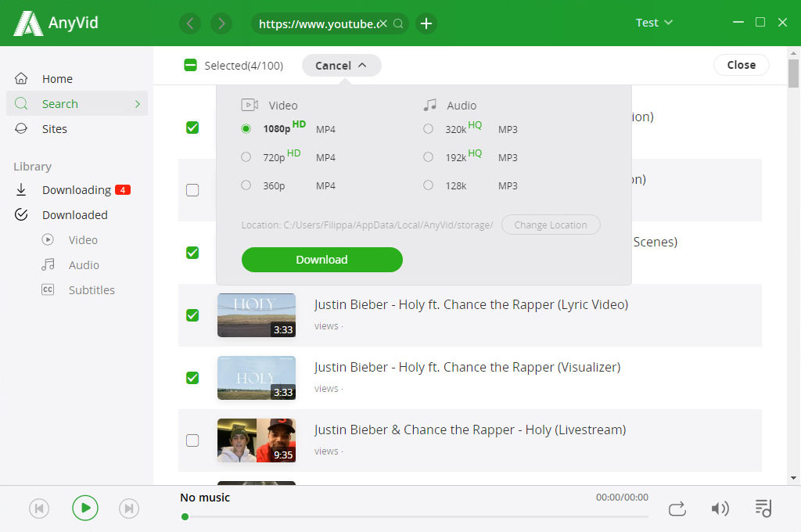Viewport: 801px width, 532px height.
Task: Select 320k HQ MP3 radio option
Action: [x=428, y=129]
